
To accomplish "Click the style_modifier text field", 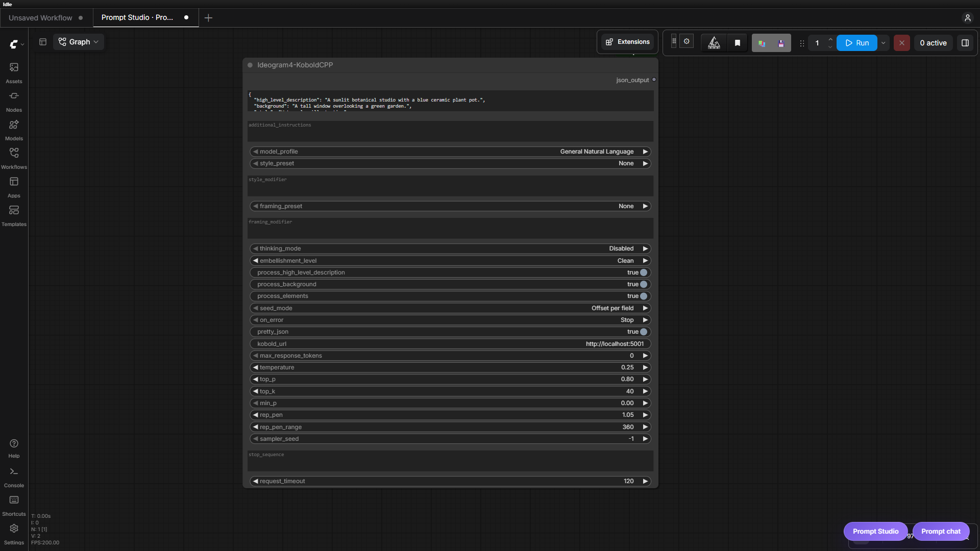I will [450, 186].
